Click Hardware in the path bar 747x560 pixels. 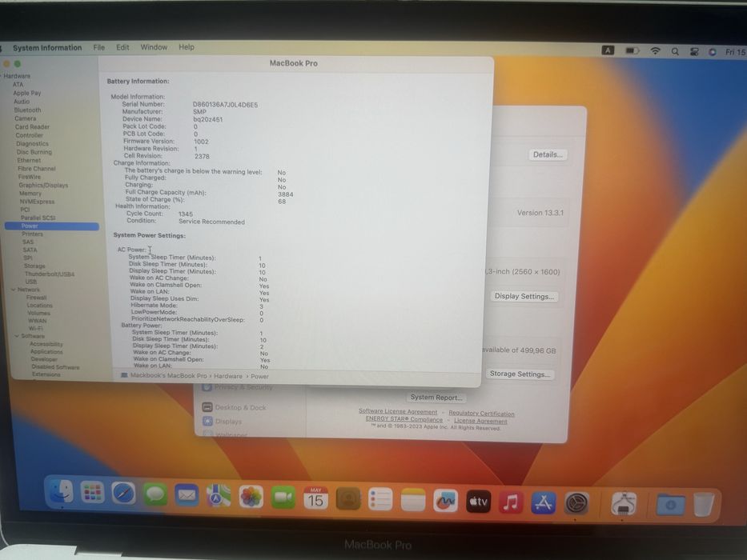point(227,376)
